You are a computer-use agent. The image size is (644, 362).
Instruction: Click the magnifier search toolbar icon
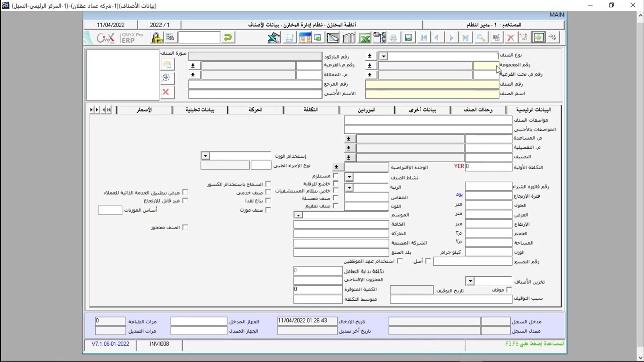click(481, 38)
